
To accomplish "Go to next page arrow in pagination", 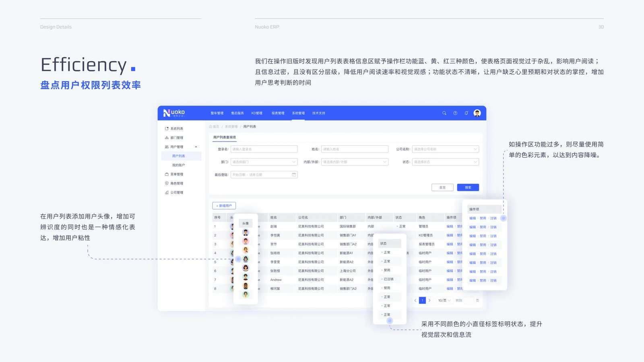I will tap(429, 300).
